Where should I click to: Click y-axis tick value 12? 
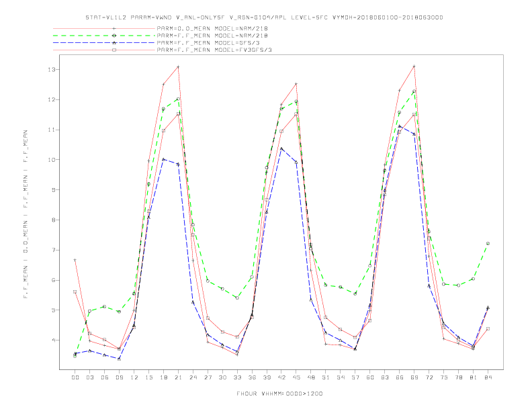pos(51,99)
